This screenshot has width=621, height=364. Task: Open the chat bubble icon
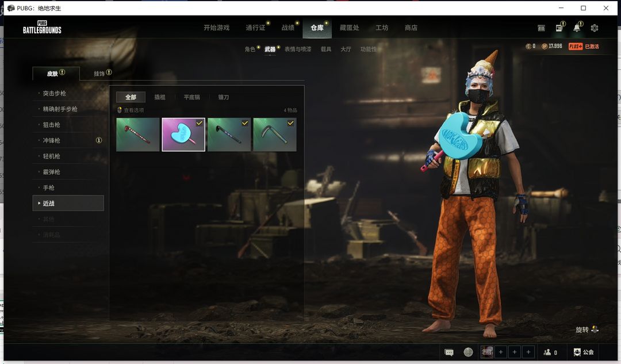[449, 352]
